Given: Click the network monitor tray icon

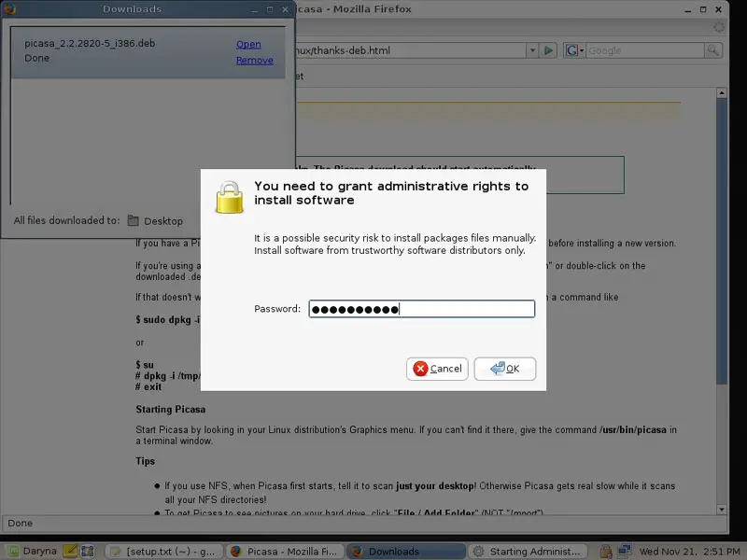Looking at the screenshot, I should [x=624, y=551].
